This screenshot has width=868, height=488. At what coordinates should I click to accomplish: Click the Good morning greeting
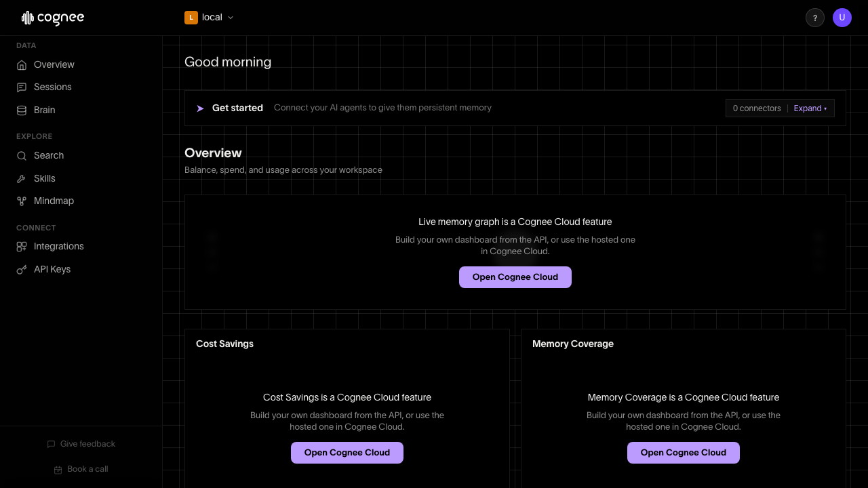pyautogui.click(x=228, y=62)
